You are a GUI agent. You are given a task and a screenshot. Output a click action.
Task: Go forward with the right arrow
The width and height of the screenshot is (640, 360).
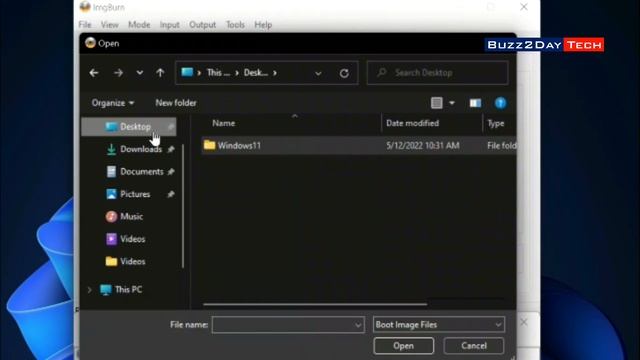coord(118,73)
